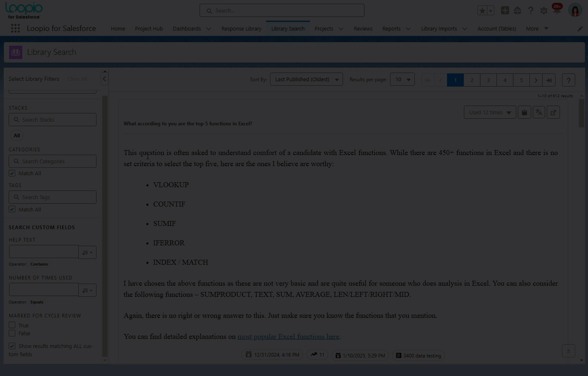Click the scroll-to-top double chevron button

point(569,351)
